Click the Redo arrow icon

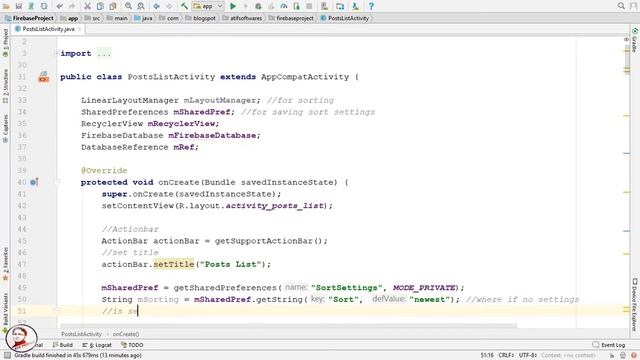[x=72, y=6]
